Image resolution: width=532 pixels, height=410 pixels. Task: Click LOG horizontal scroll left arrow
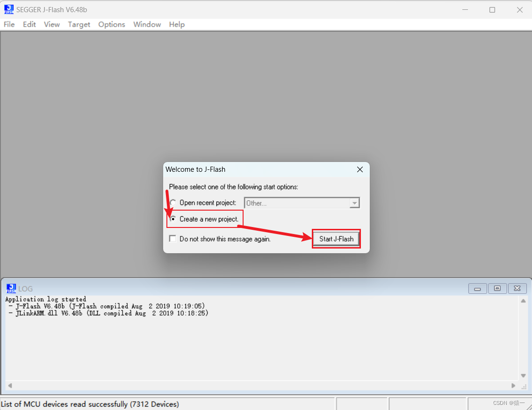[x=10, y=386]
